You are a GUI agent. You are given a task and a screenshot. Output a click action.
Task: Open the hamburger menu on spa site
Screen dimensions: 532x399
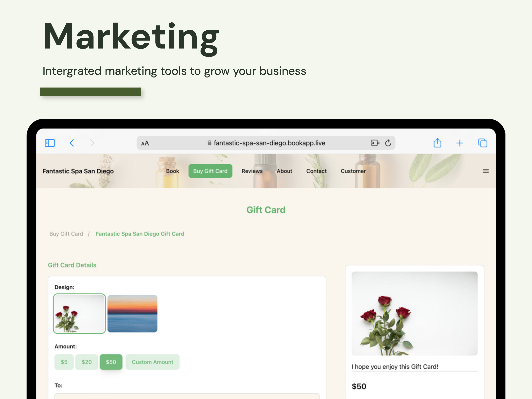[486, 171]
